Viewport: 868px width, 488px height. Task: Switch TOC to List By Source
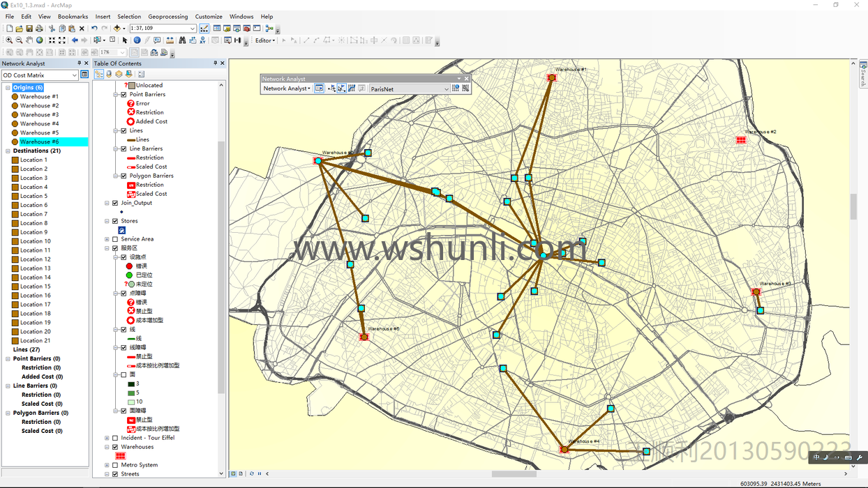click(109, 74)
